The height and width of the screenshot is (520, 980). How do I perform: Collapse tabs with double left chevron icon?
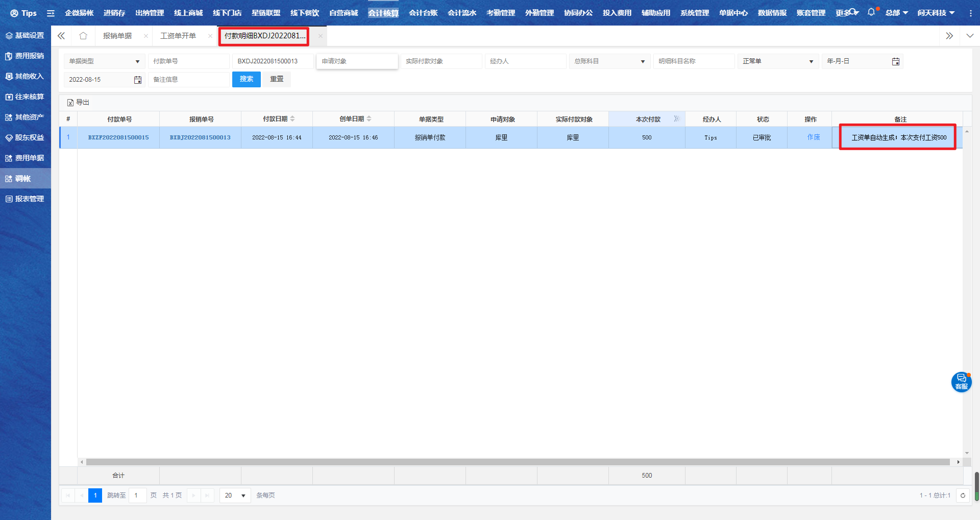[61, 36]
